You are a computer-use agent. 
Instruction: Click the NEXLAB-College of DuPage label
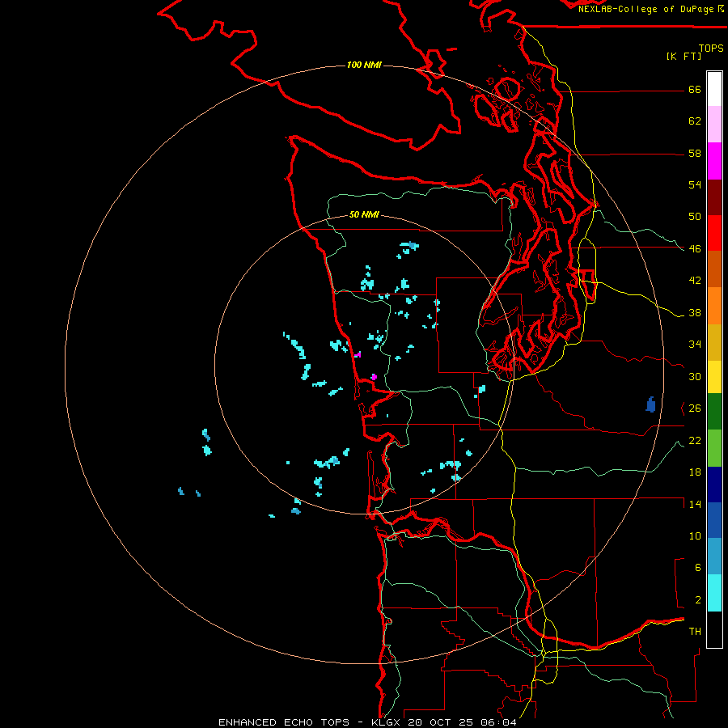coord(645,9)
